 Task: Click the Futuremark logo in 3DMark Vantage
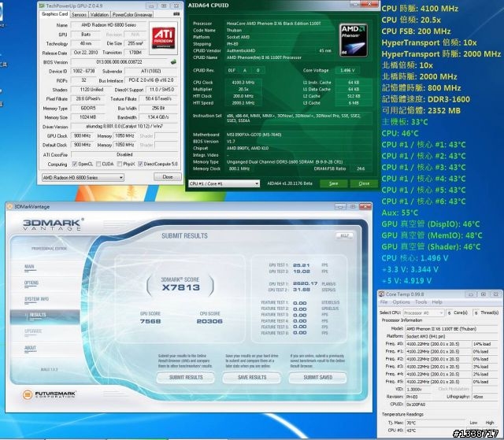49,394
